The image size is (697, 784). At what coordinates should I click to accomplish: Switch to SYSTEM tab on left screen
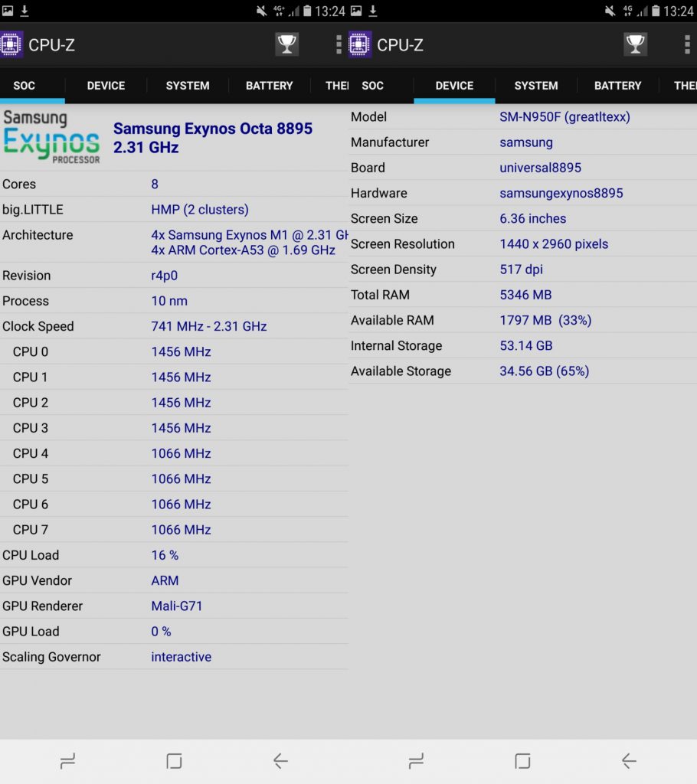click(x=188, y=86)
